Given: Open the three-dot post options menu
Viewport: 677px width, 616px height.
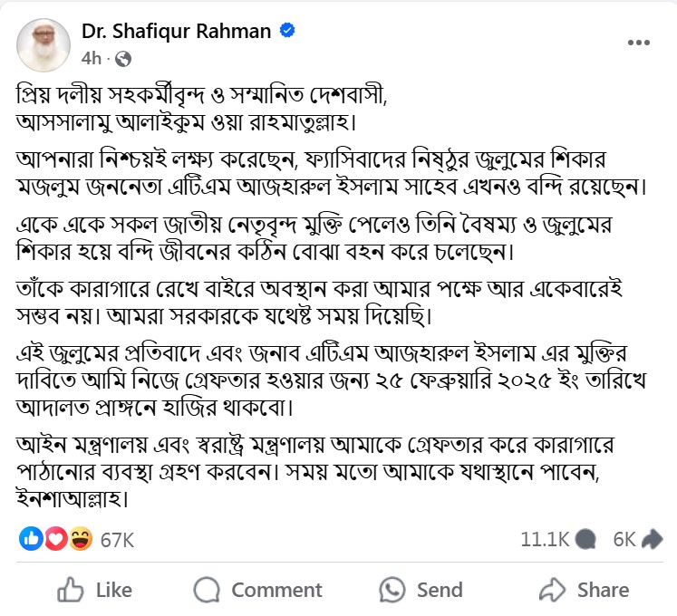Looking at the screenshot, I should pyautogui.click(x=639, y=43).
